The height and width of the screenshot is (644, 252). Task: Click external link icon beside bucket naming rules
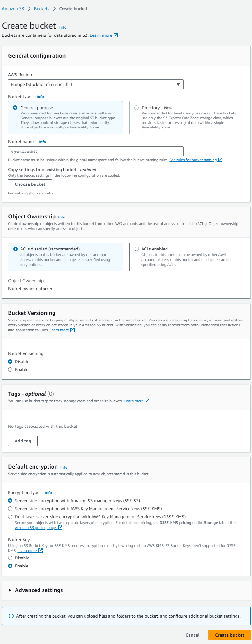[x=220, y=160]
